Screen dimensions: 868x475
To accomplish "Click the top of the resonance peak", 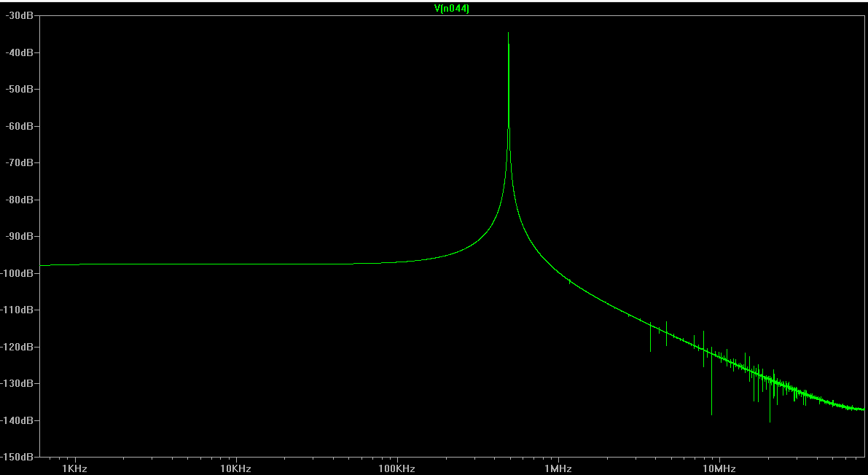I will 508,34.
